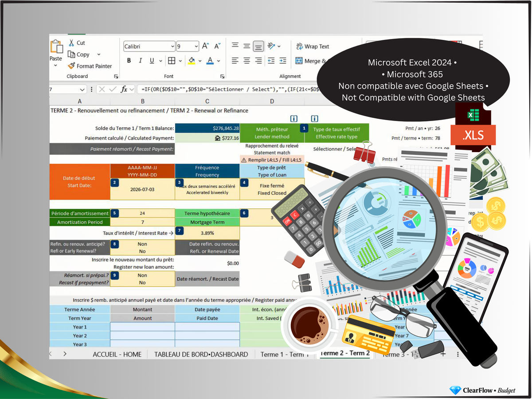The height and width of the screenshot is (399, 532).
Task: Open the Fill Color dropdown arrow
Action: (200, 61)
